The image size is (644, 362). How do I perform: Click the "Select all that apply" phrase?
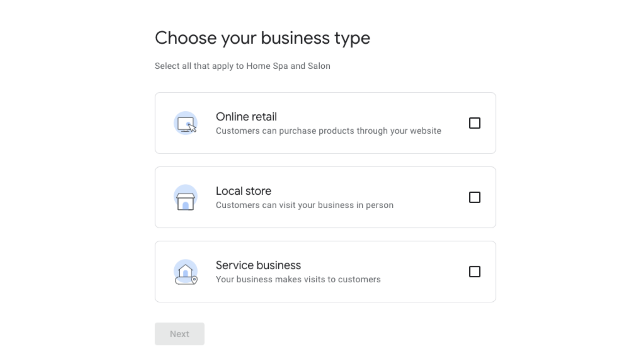click(194, 66)
